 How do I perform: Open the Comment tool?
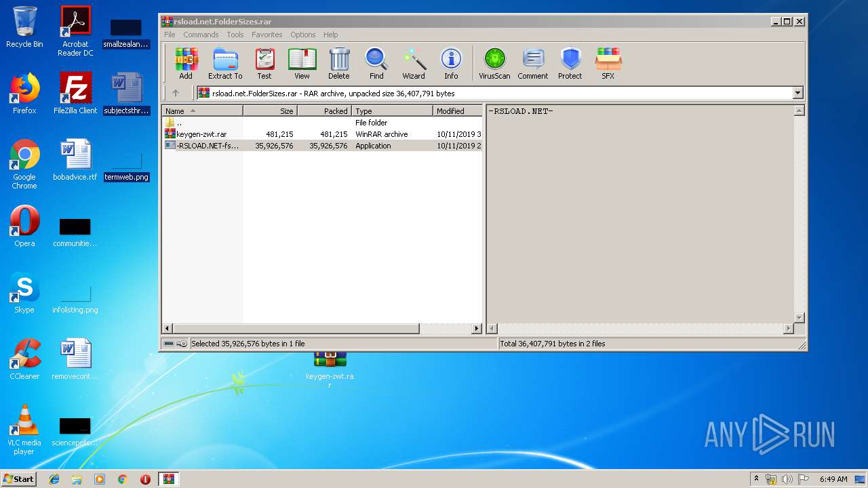533,64
